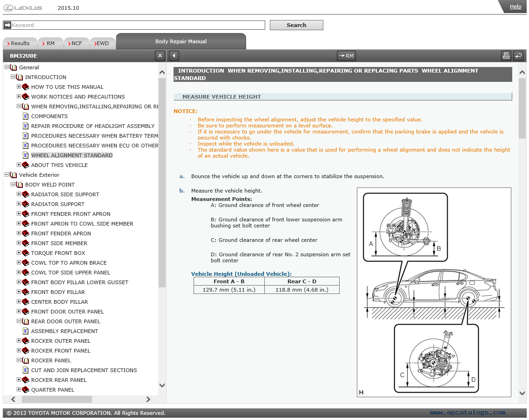Open the Results tab
This screenshot has height=420, width=529.
[x=19, y=43]
